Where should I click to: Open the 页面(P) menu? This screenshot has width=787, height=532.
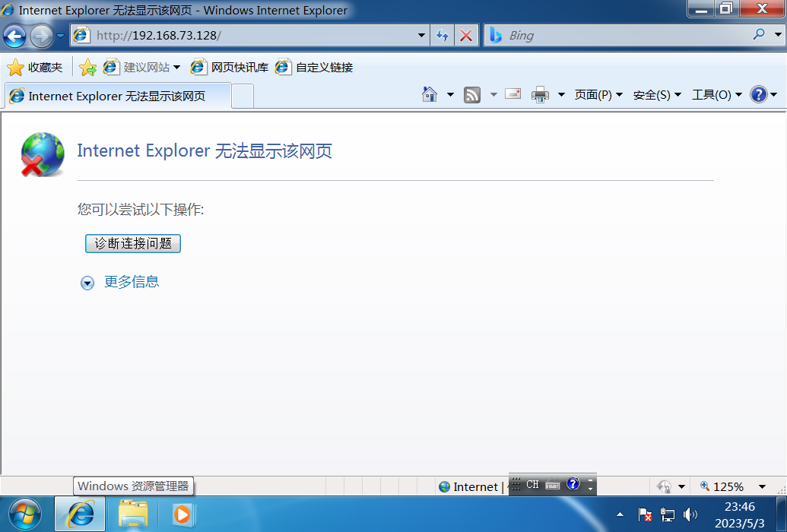pyautogui.click(x=598, y=95)
